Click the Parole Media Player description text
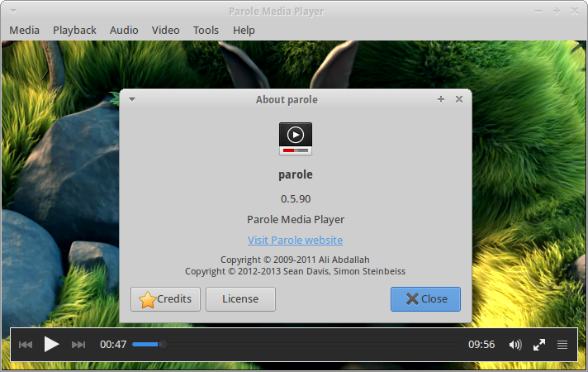 click(x=296, y=220)
